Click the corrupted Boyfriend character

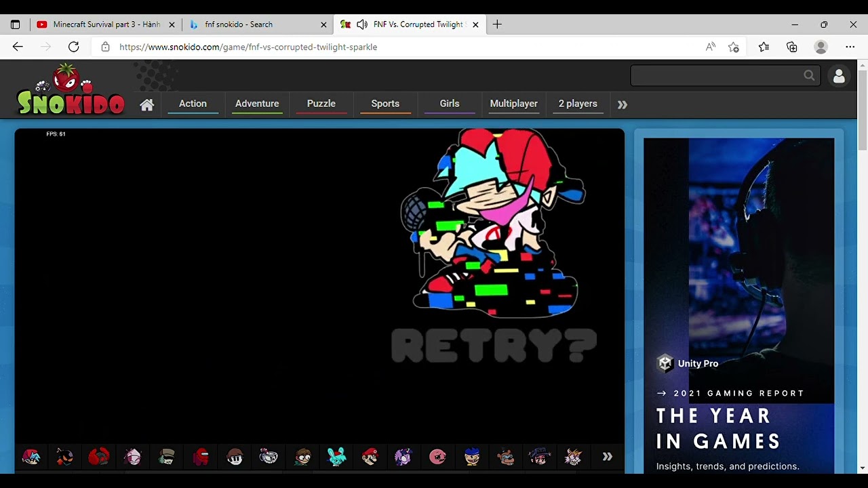point(493,224)
